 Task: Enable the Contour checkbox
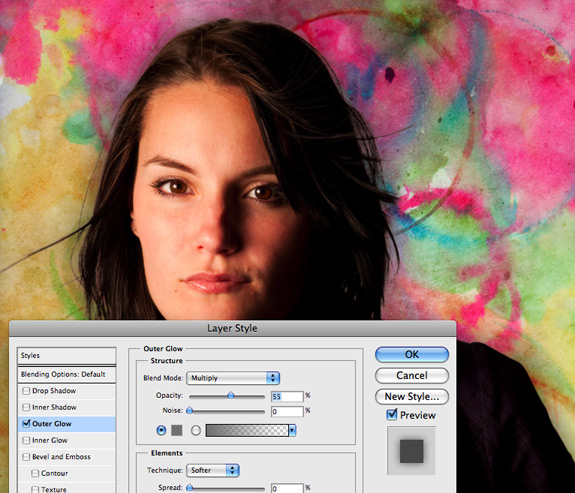tap(35, 473)
